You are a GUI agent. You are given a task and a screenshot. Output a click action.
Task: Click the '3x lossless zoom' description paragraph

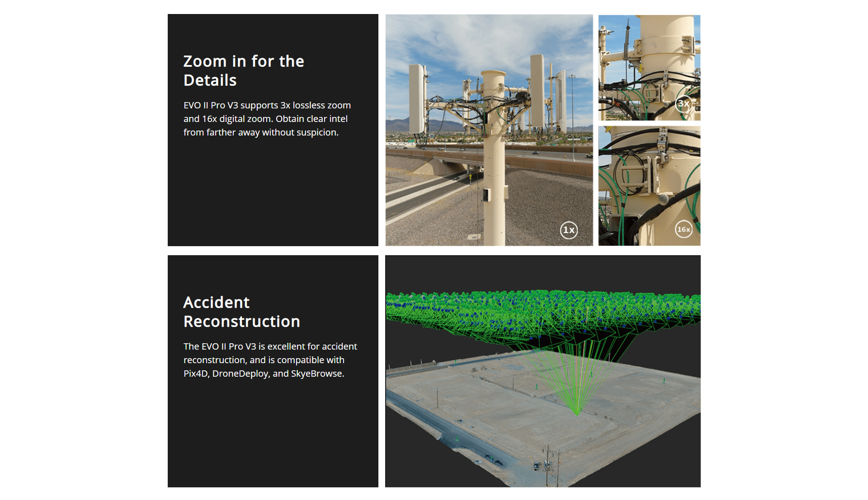click(x=267, y=119)
